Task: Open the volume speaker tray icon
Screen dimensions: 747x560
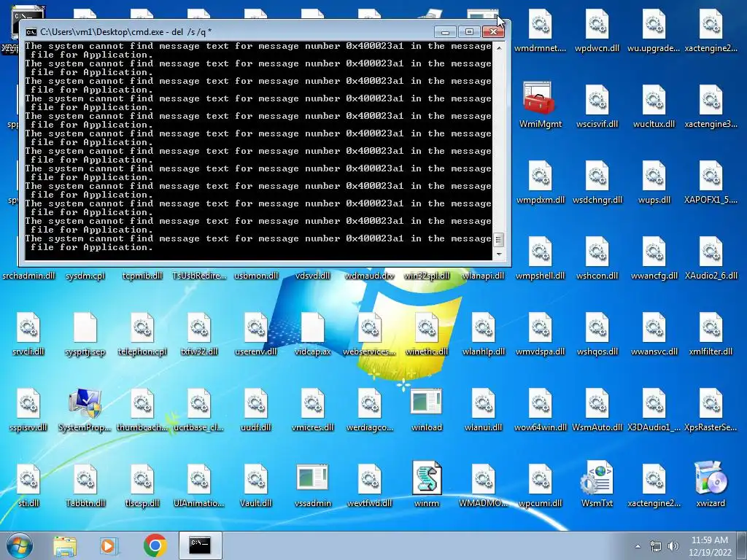Action: tap(673, 547)
